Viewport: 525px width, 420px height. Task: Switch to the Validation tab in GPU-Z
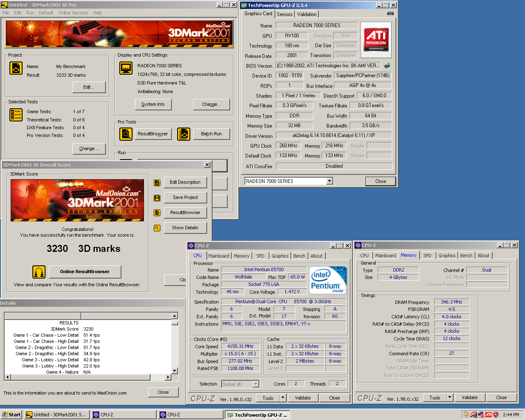(x=307, y=14)
